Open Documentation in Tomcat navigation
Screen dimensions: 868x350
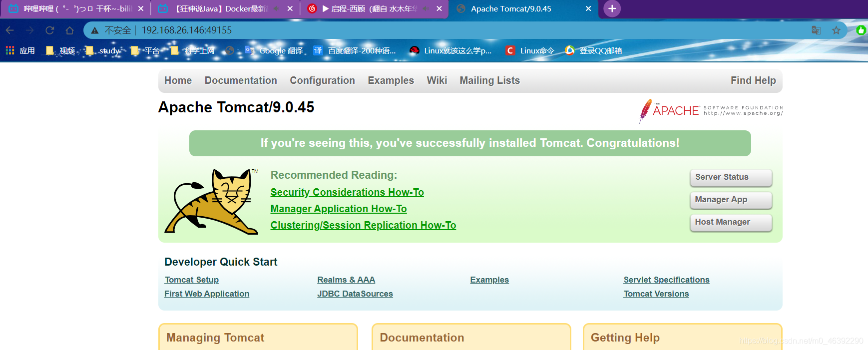click(x=241, y=80)
